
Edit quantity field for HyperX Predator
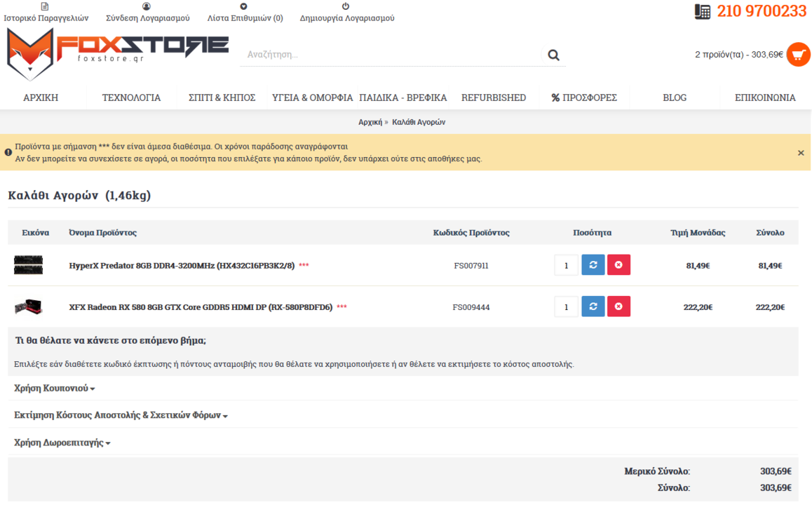coord(566,265)
